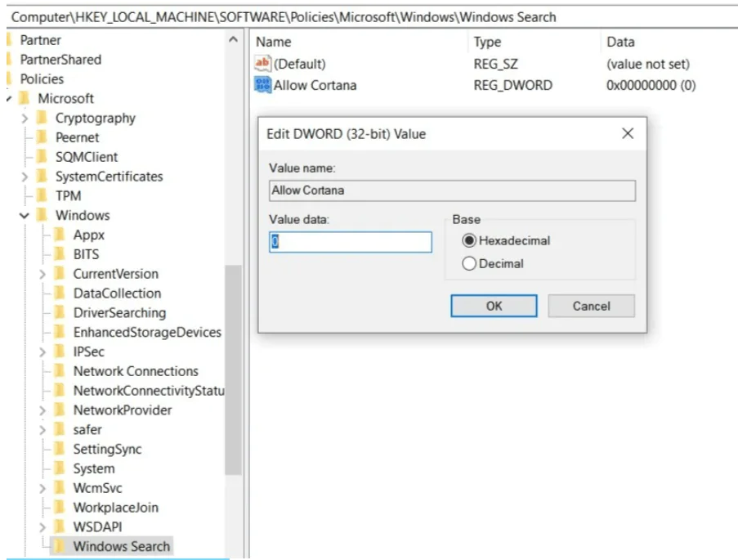
Task: Expand the Cryptography key
Action: tap(25, 119)
